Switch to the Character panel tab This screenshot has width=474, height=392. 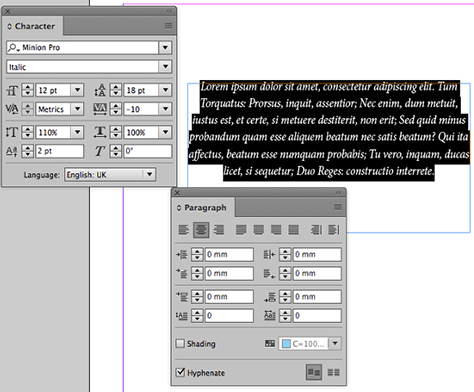[32, 26]
